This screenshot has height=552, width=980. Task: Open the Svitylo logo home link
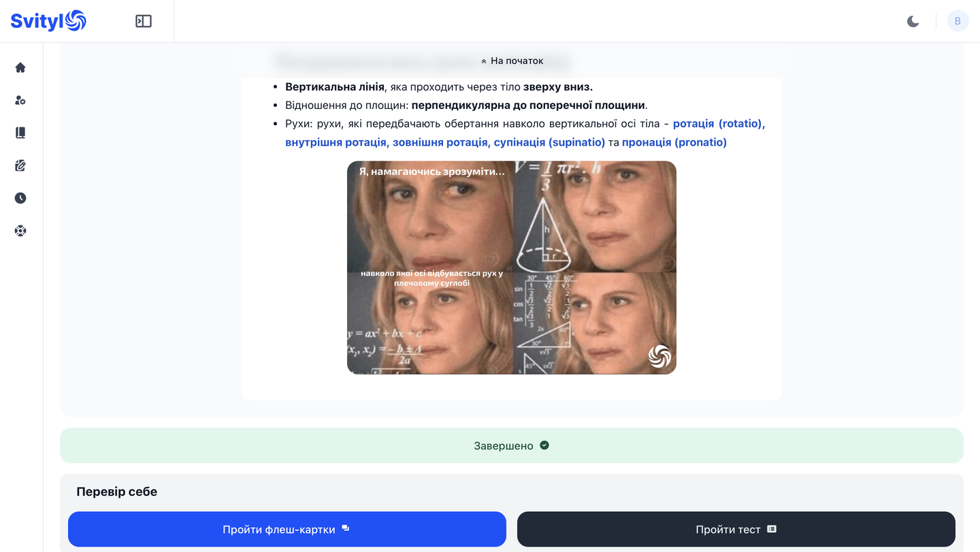[48, 21]
